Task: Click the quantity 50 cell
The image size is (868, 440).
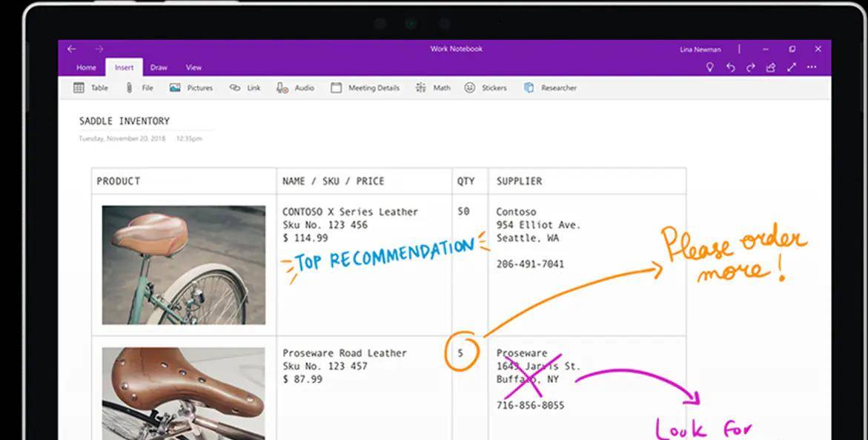Action: (464, 211)
